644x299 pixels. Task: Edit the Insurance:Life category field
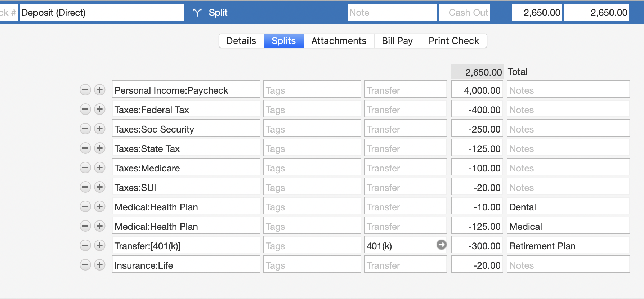click(x=186, y=264)
